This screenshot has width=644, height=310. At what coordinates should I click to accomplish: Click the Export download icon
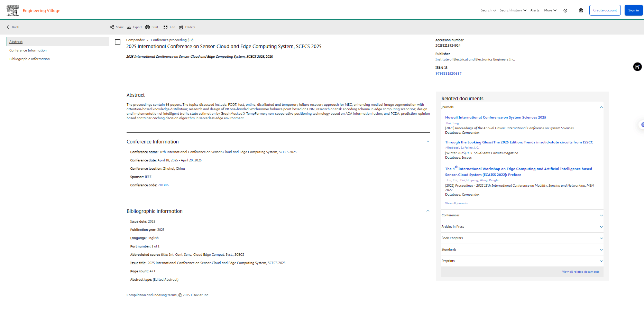(x=129, y=27)
